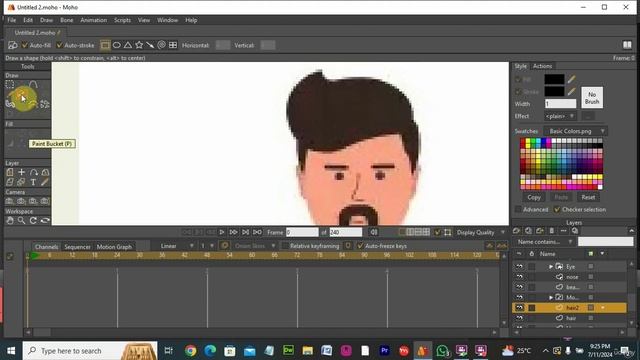Click the current Frame number field
The height and width of the screenshot is (360, 640).
pyautogui.click(x=302, y=232)
